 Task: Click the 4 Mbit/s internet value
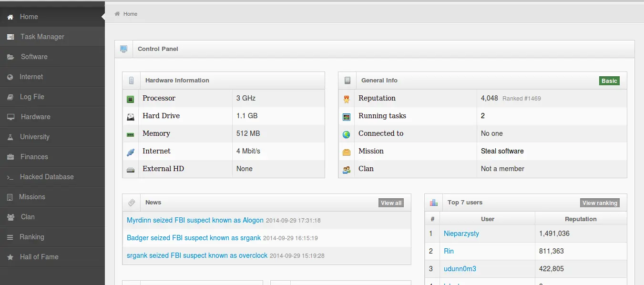[x=248, y=151]
